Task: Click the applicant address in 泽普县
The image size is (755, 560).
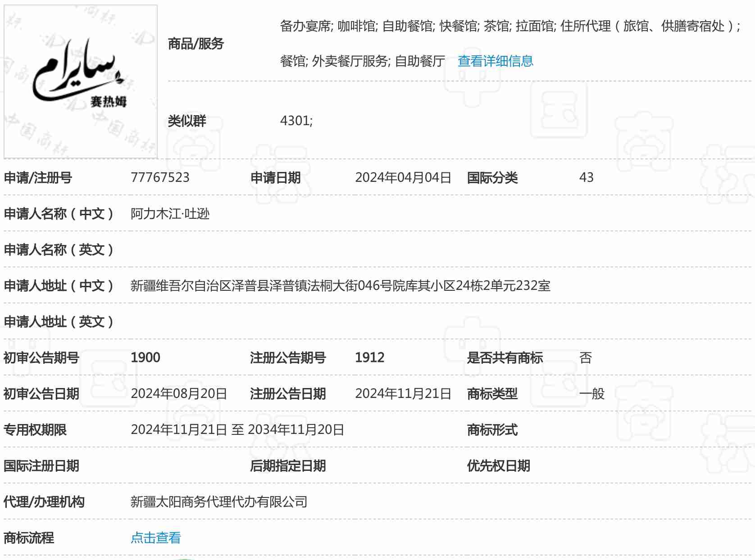Action: tap(340, 285)
